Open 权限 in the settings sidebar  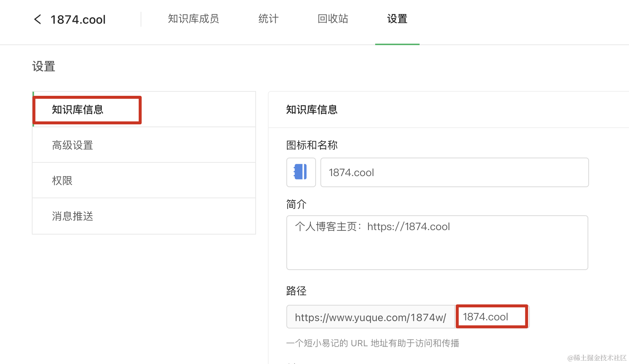click(144, 181)
